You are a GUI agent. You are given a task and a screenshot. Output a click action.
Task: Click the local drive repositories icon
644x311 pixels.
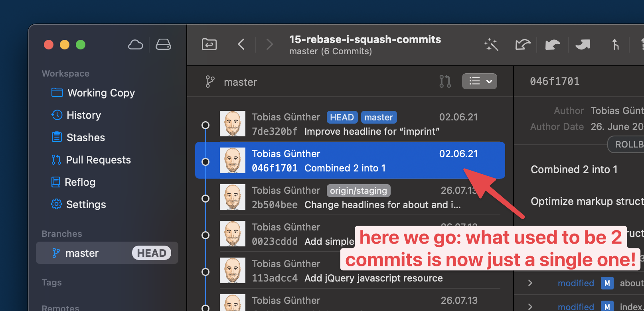pyautogui.click(x=163, y=45)
